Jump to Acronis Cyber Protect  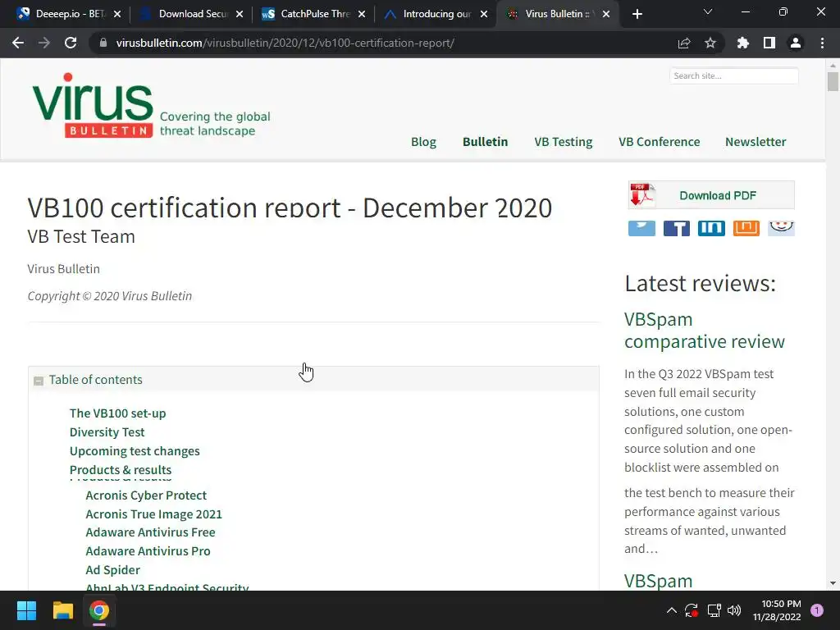146,495
